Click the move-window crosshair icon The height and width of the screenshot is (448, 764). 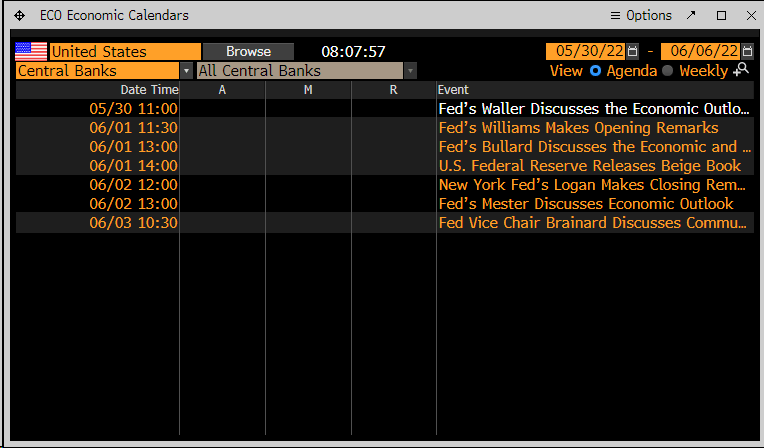coord(19,16)
